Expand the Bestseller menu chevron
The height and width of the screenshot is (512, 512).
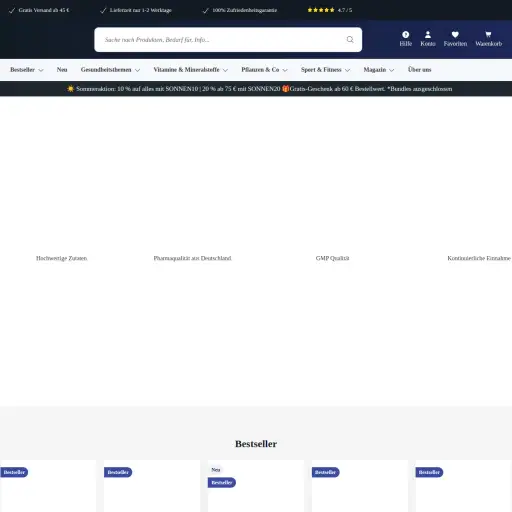tap(41, 70)
